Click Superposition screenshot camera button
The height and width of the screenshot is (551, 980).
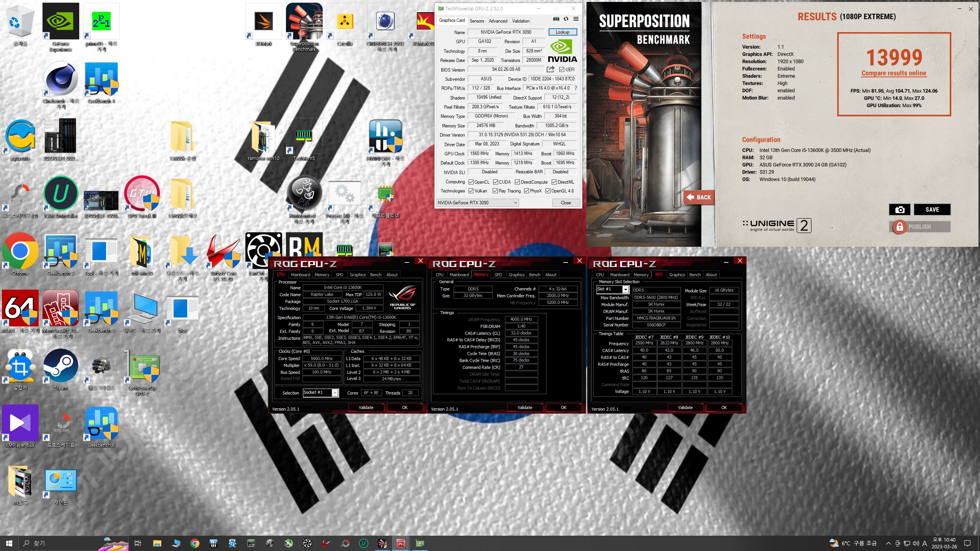[x=900, y=209]
